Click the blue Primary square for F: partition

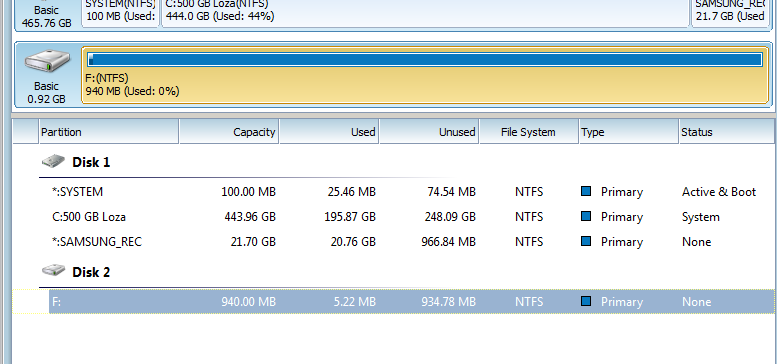click(586, 301)
